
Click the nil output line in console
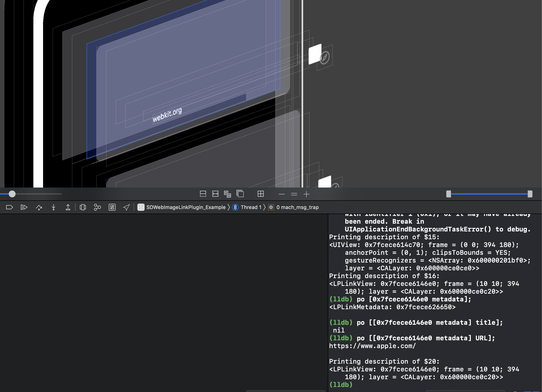click(x=339, y=330)
